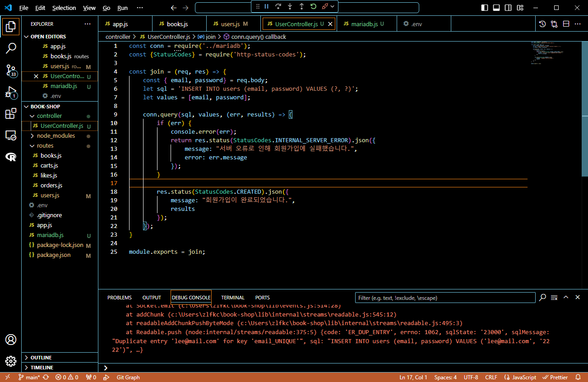Screen dimensions: 588x382
Task: Open file timeline history icon
Action: [542, 24]
